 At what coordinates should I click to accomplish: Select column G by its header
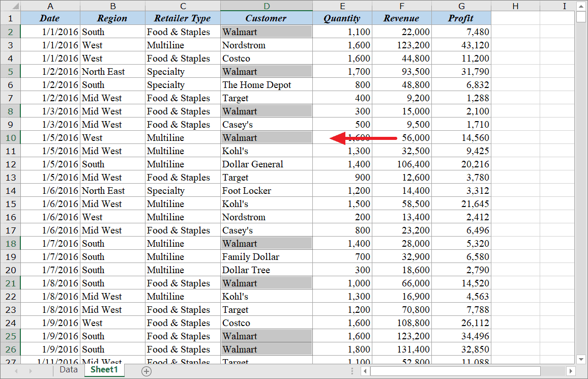[461, 6]
